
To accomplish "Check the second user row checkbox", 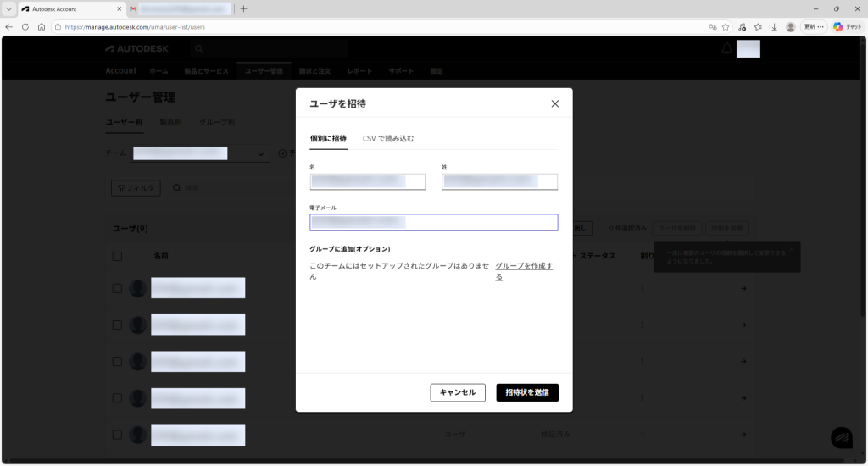I will coord(117,325).
